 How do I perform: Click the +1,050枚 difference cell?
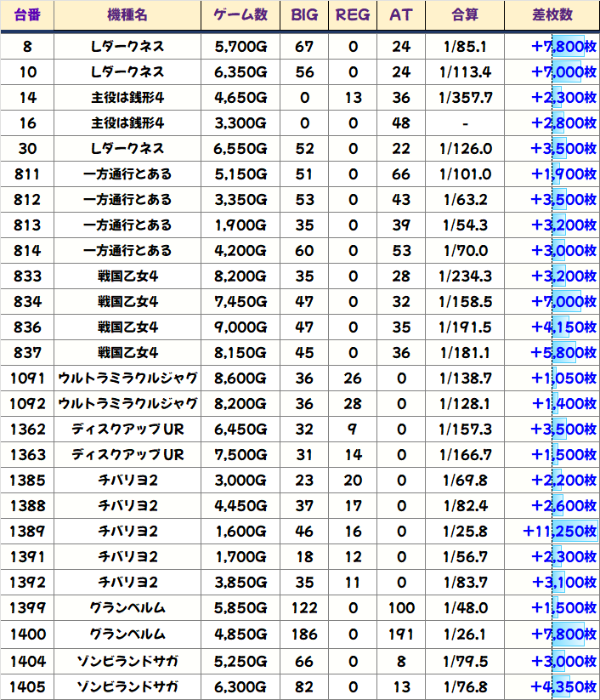point(563,378)
